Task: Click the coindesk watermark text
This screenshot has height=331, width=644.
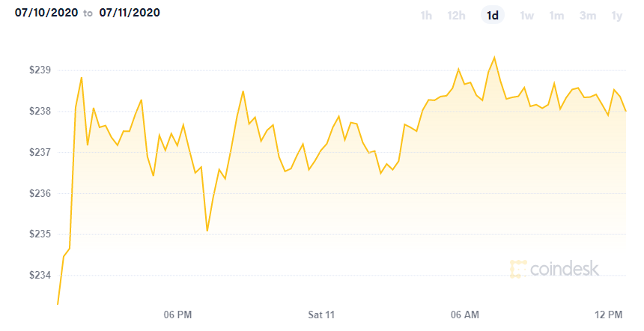Action: pyautogui.click(x=565, y=269)
